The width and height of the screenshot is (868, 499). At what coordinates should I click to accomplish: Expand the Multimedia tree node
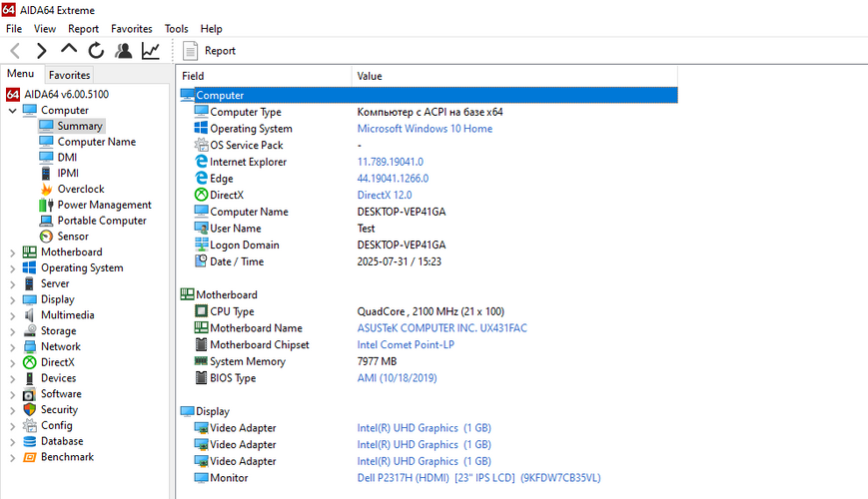(12, 316)
